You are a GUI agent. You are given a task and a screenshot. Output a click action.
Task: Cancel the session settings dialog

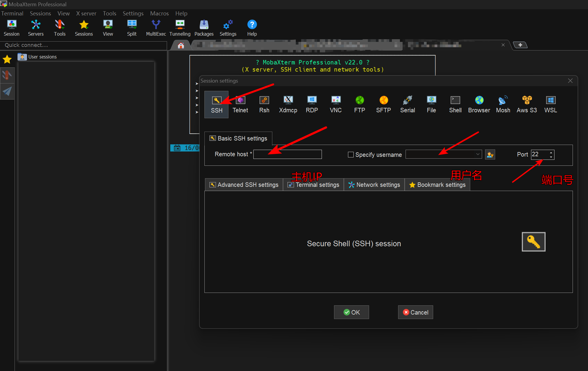coord(415,312)
